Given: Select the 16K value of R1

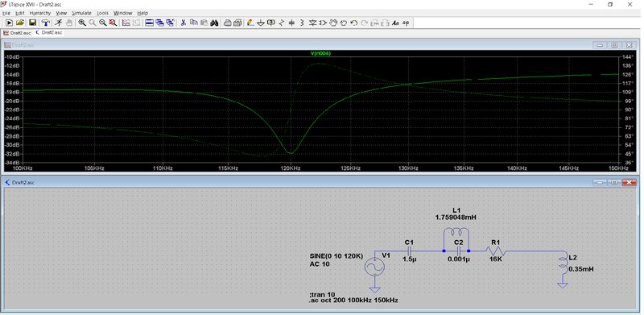Looking at the screenshot, I should (495, 259).
